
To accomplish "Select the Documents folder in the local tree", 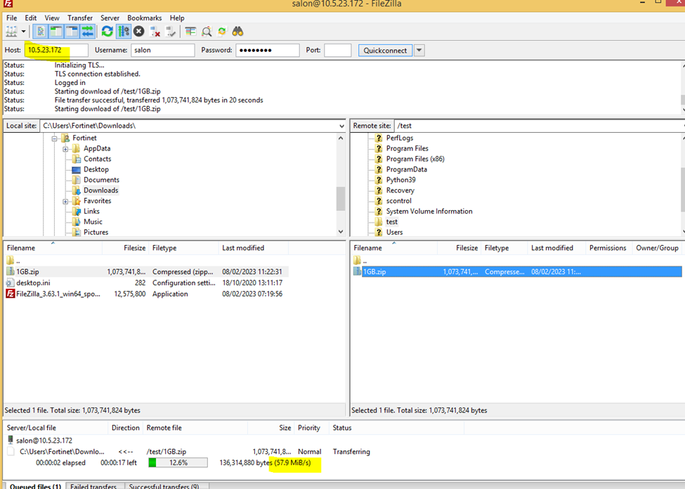I will [x=101, y=180].
